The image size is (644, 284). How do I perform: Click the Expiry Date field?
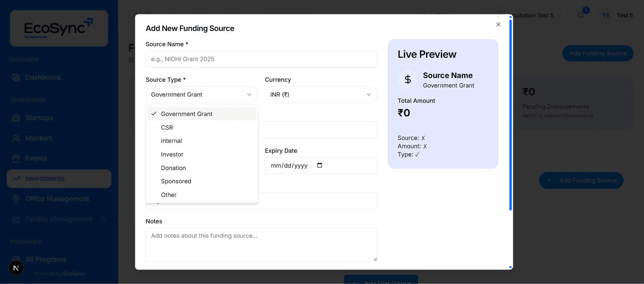321,166
